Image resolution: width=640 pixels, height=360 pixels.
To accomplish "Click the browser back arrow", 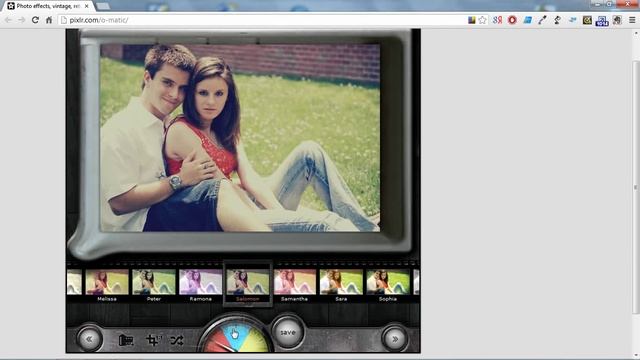I will coord(9,20).
